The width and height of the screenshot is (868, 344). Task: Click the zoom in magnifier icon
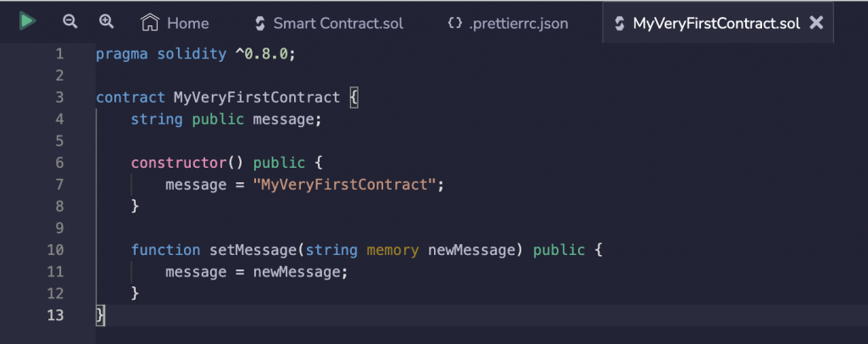click(106, 21)
